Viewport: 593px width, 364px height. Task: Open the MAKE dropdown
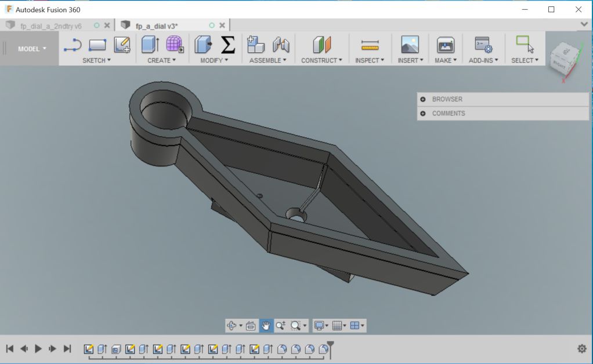pyautogui.click(x=446, y=60)
